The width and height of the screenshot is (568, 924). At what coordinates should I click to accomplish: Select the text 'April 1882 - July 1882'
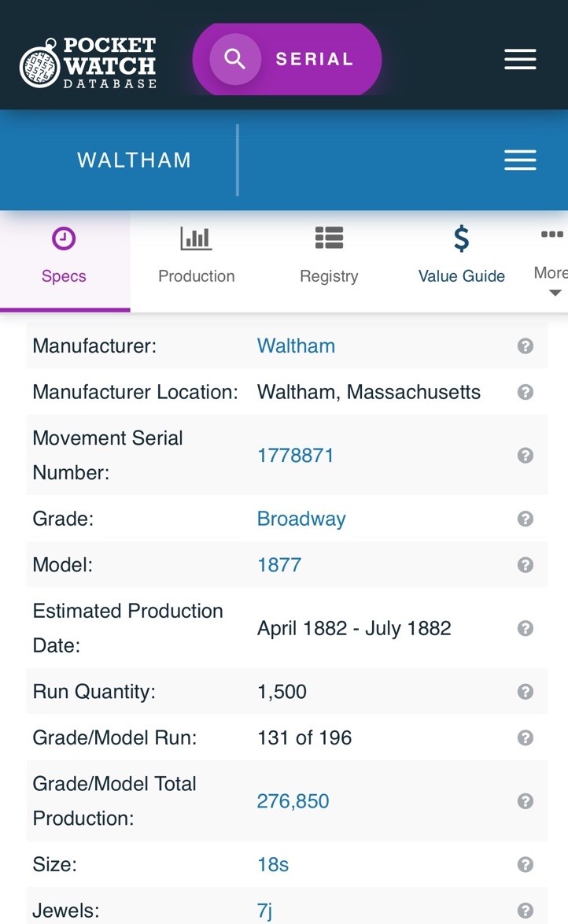point(354,628)
